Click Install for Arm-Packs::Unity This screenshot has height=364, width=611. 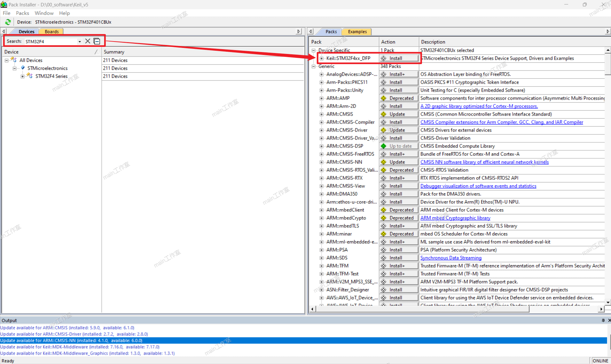coord(399,90)
